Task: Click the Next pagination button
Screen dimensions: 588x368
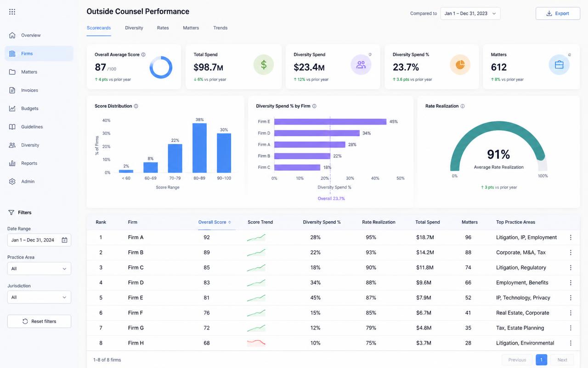Action: coord(562,360)
